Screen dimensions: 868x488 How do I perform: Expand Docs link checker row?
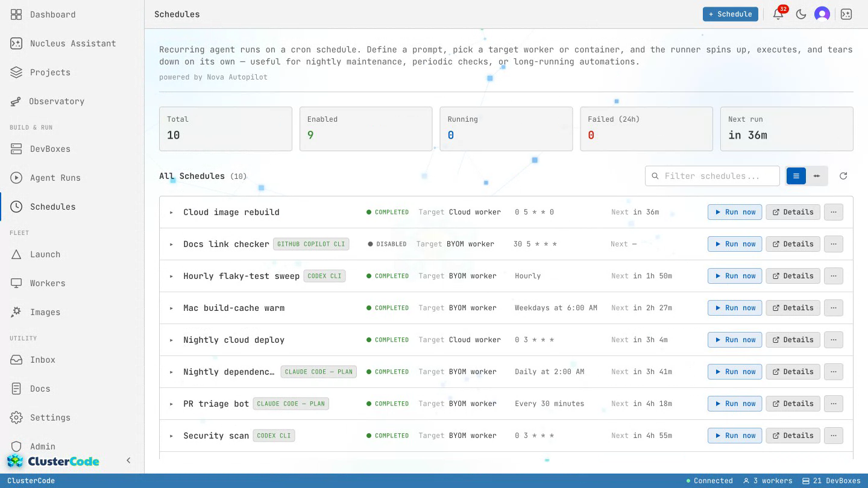click(171, 244)
